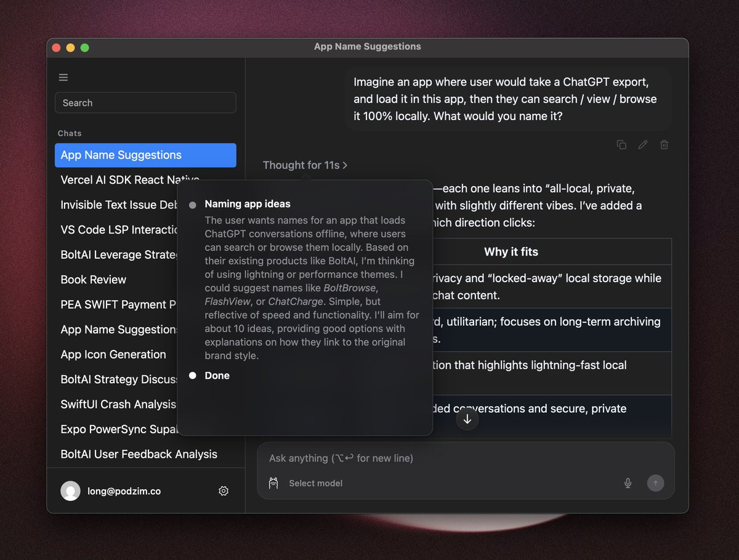Delete the user message with trash icon
The height and width of the screenshot is (560, 739).
click(x=664, y=145)
